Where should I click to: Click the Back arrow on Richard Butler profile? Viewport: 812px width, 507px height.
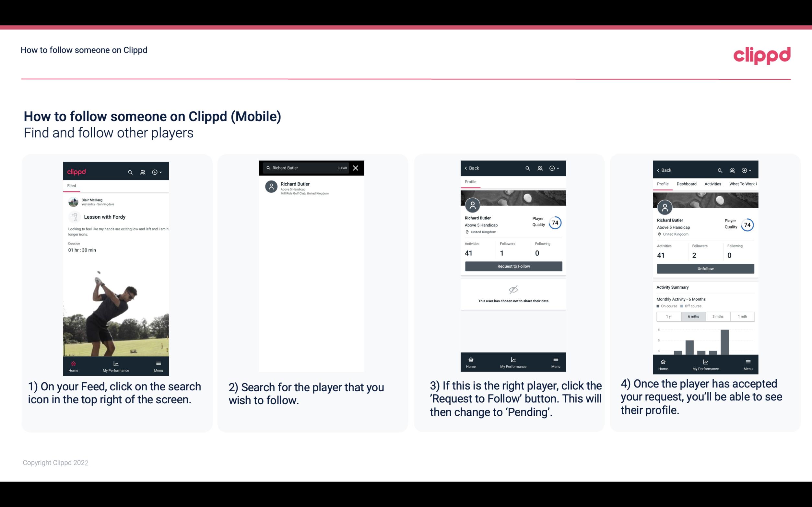click(x=467, y=168)
